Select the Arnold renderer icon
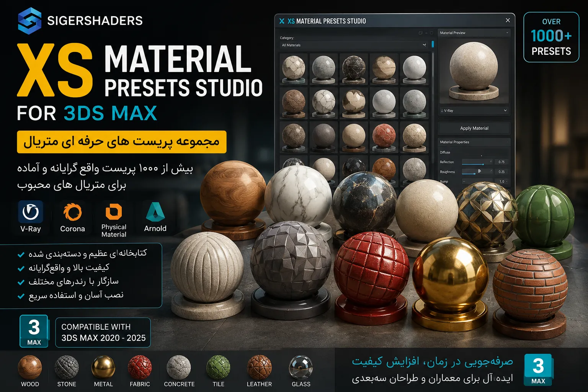The image size is (588, 392). tap(155, 212)
